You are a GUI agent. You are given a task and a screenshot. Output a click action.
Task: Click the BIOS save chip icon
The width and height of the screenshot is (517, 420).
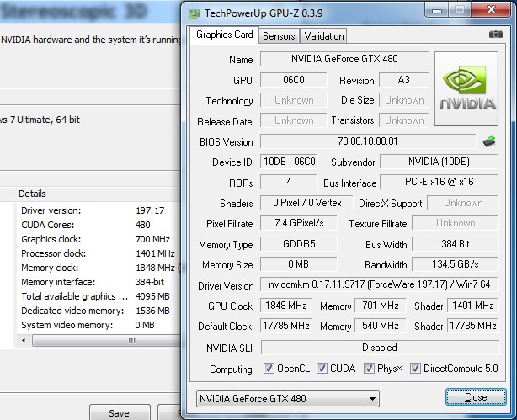[489, 141]
